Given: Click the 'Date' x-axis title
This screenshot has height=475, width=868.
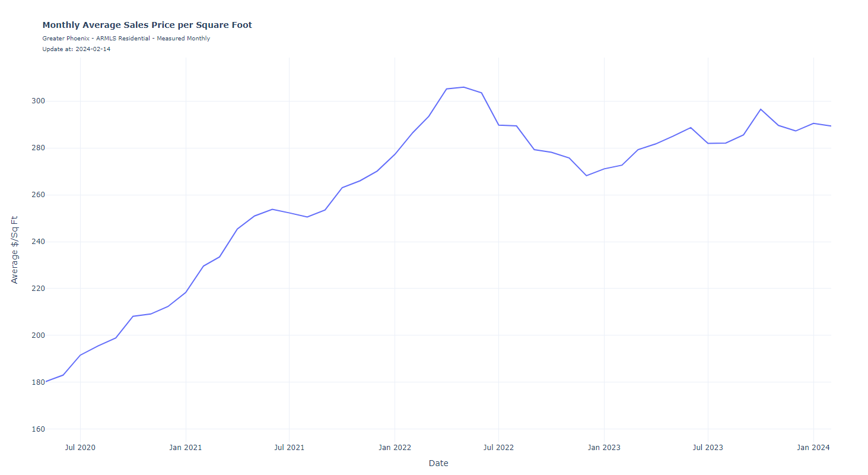Looking at the screenshot, I should click(x=438, y=463).
